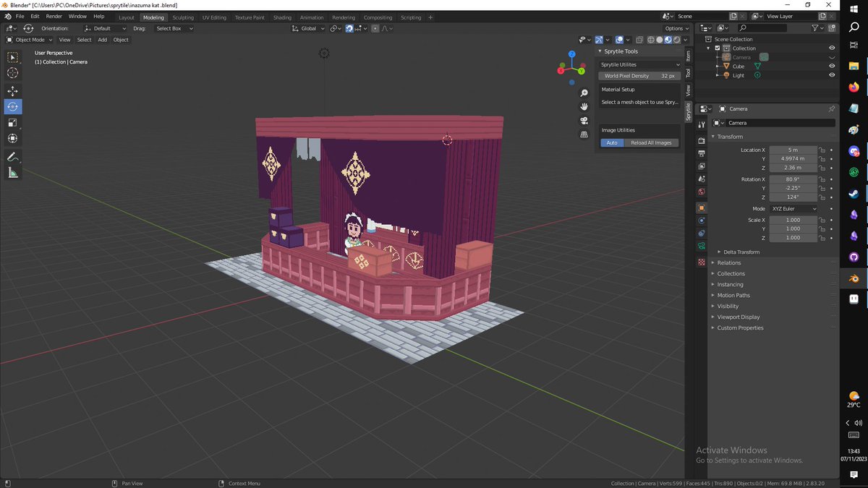Open Object properties tab icon
The image size is (868, 488).
(x=701, y=207)
